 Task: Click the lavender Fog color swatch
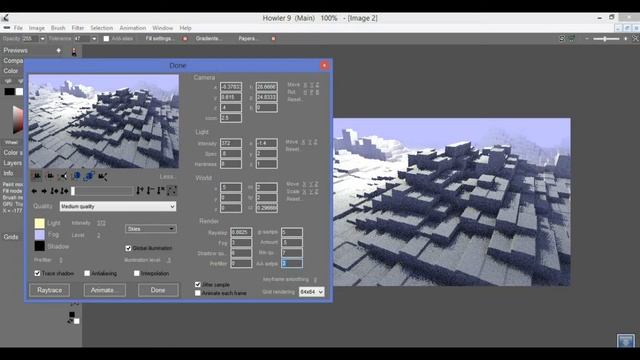40,235
